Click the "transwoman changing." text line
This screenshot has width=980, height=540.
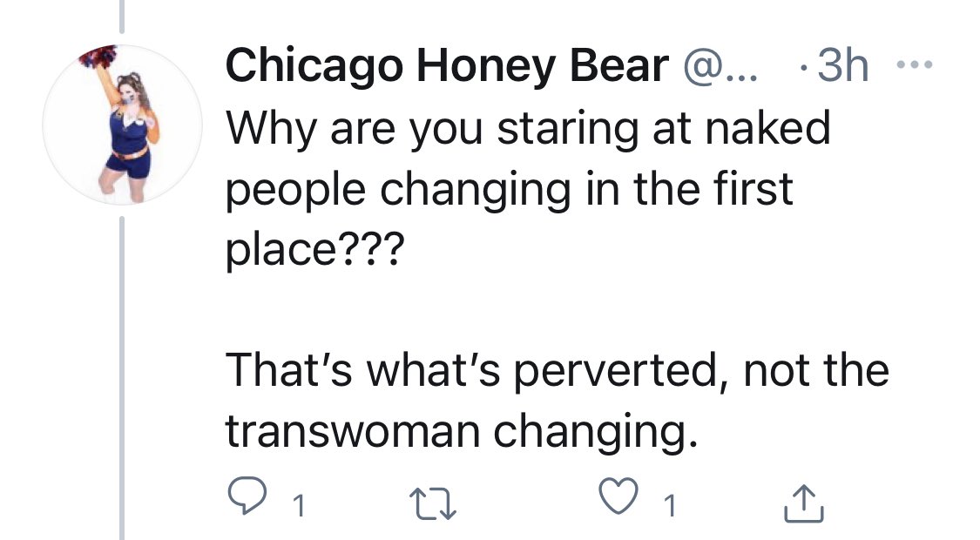462,430
